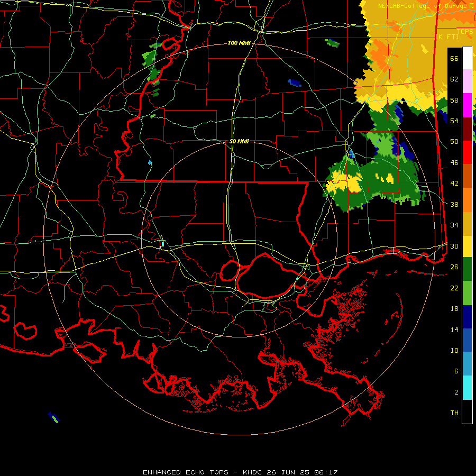This screenshot has height=476, width=476.
Task: Click the legend value "46"
Action: (x=454, y=163)
